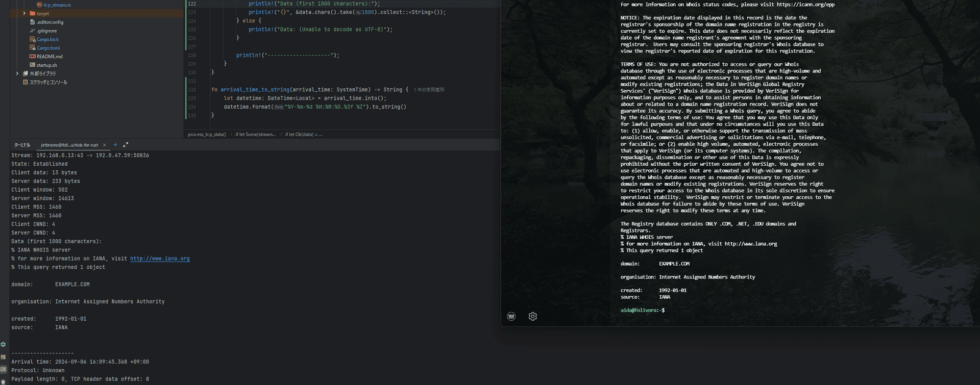Select the target folder row
Viewport: 980px width, 385px height.
[x=96, y=13]
